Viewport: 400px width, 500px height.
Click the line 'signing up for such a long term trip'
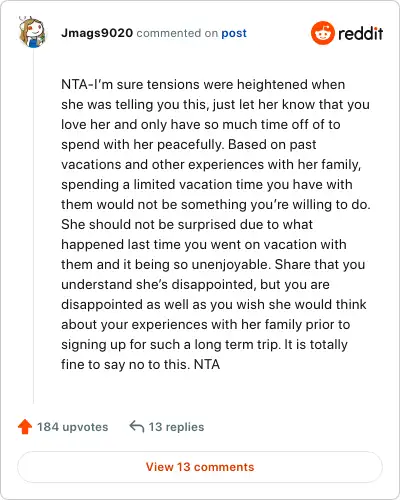click(204, 344)
